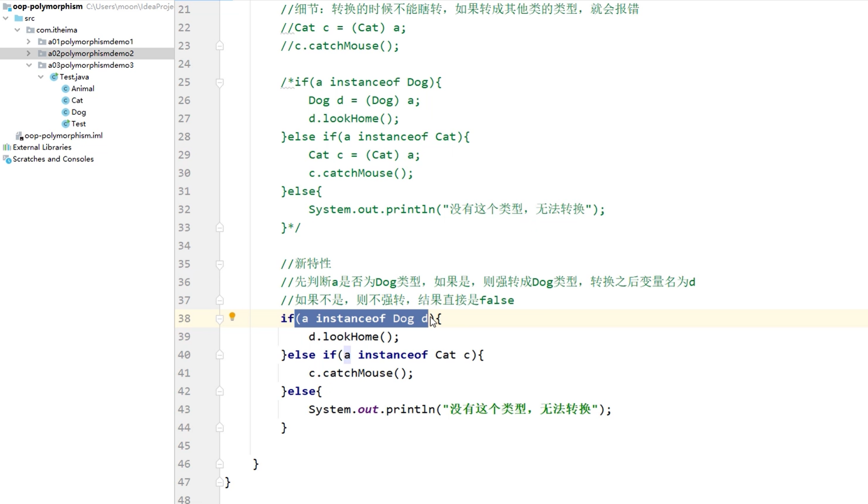The image size is (868, 504).
Task: Click the Cat class icon
Action: pos(66,101)
